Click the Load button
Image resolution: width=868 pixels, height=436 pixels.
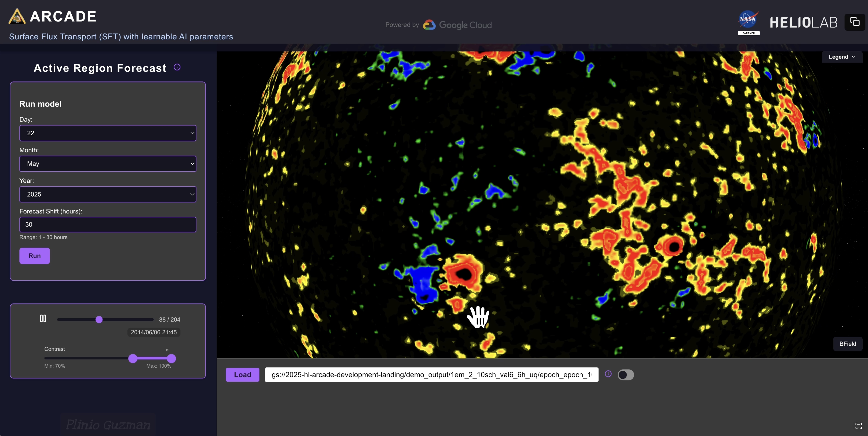[242, 375]
